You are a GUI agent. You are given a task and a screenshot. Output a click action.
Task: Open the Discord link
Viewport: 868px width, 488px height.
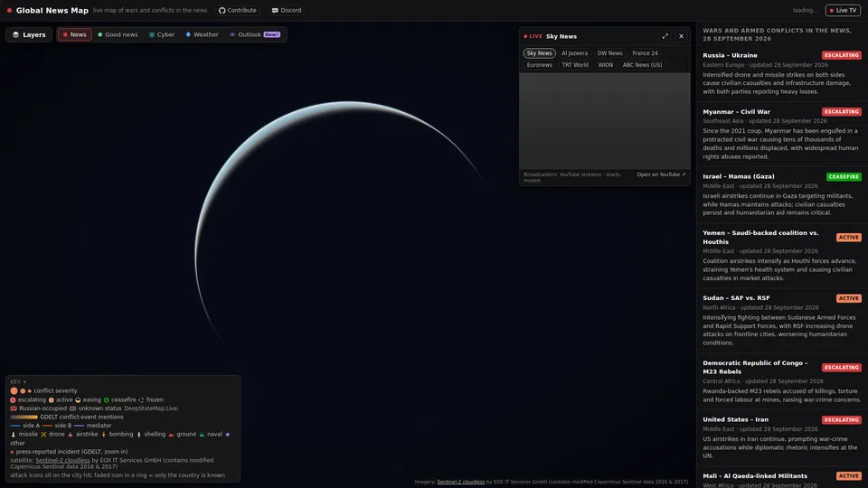pyautogui.click(x=287, y=10)
